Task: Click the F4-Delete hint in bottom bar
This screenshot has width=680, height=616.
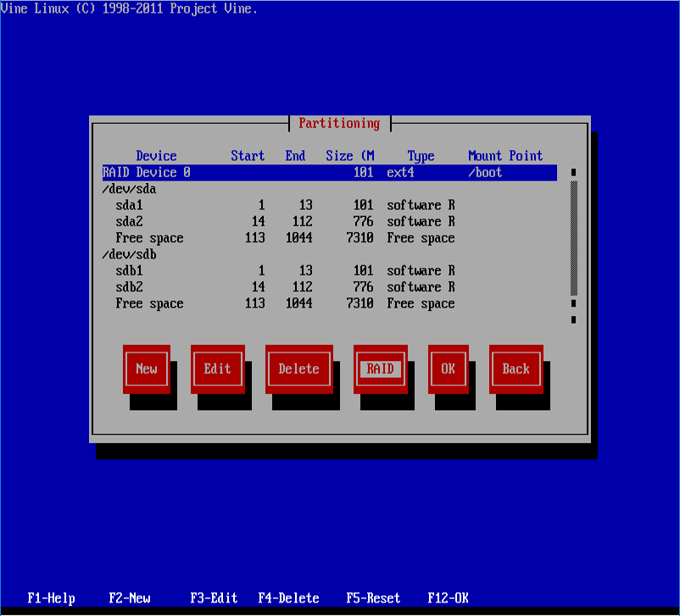Action: click(x=289, y=598)
